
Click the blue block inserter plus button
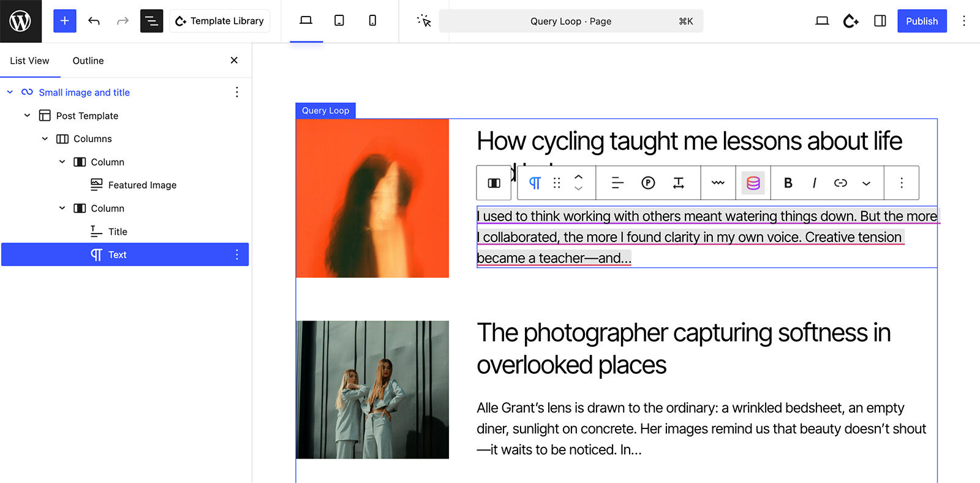coord(64,21)
